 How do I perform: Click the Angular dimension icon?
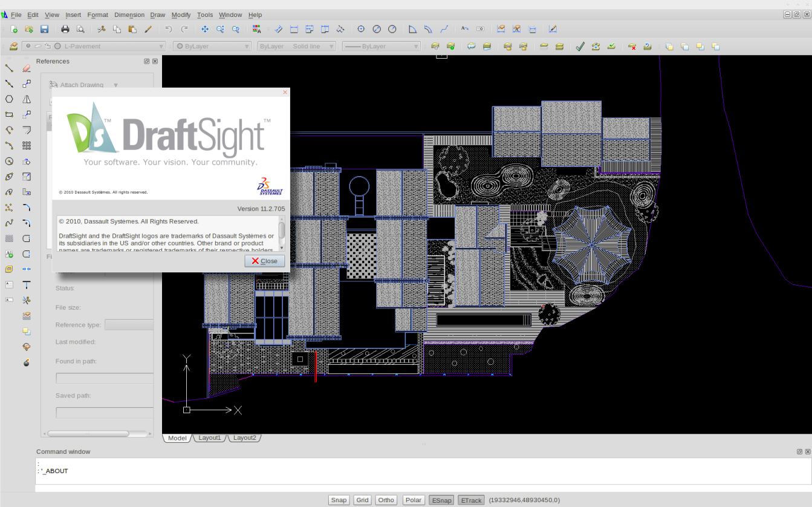tap(413, 29)
